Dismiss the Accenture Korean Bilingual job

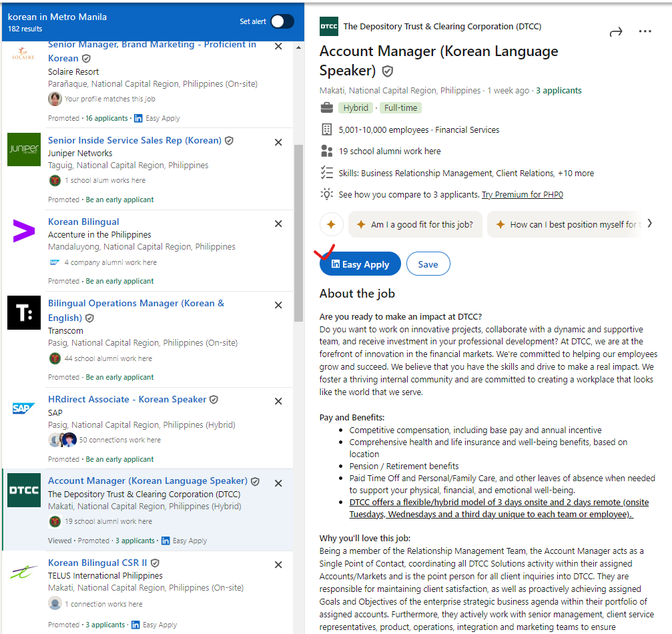coord(278,224)
